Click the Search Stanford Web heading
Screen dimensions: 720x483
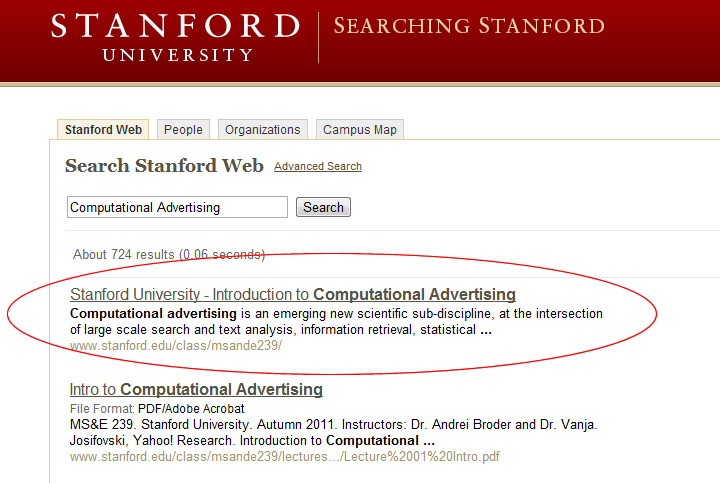(164, 166)
